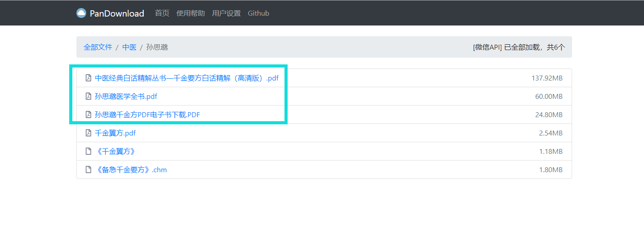Image resolution: width=644 pixels, height=250 pixels.
Task: Go to the Github nav link
Action: (259, 13)
